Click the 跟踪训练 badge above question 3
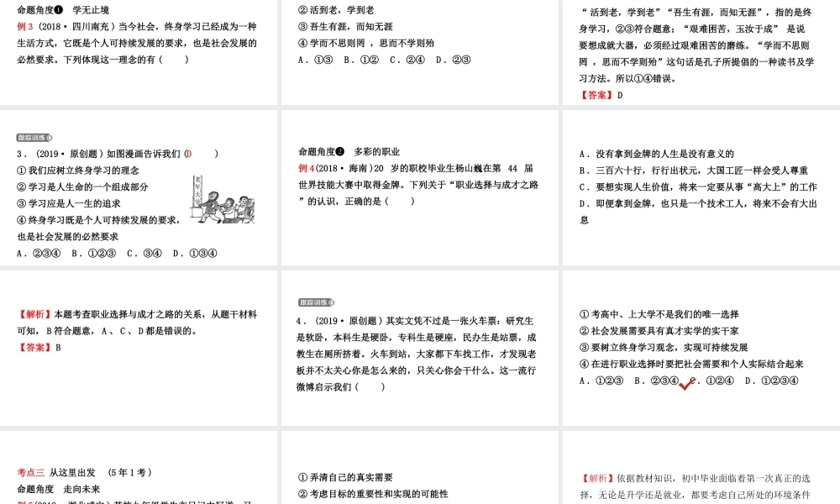 coord(34,138)
